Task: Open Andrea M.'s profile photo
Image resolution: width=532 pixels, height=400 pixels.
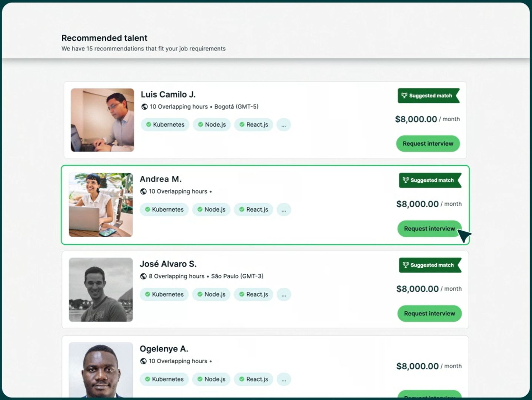Action: pyautogui.click(x=101, y=205)
